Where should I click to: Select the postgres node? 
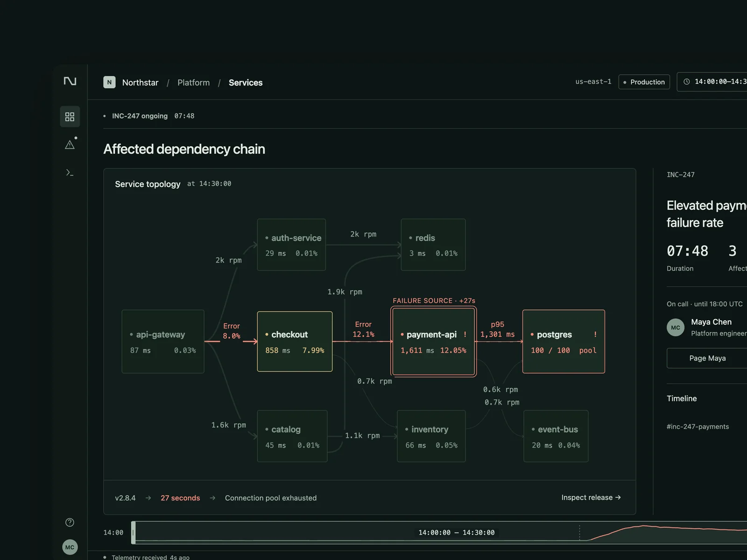[564, 342]
